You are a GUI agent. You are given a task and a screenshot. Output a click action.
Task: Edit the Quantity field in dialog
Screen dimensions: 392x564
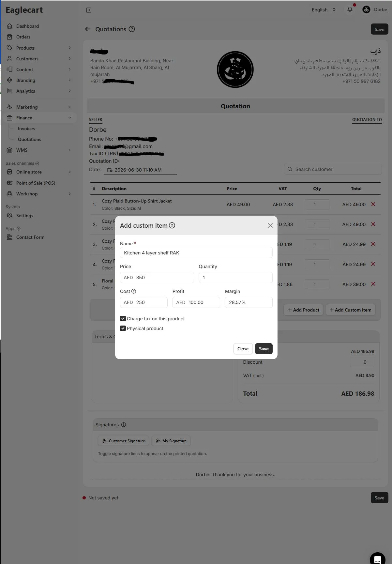coord(235,278)
